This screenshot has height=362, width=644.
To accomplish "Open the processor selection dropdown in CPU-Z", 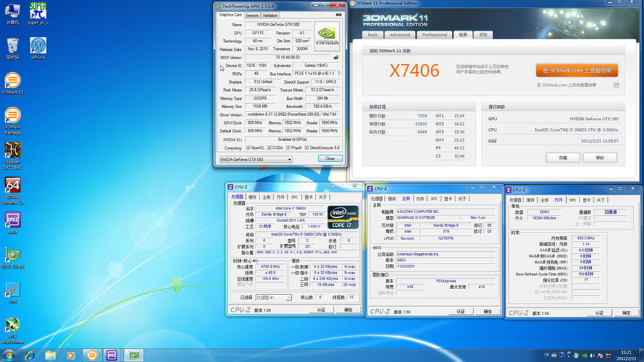I will 274,298.
